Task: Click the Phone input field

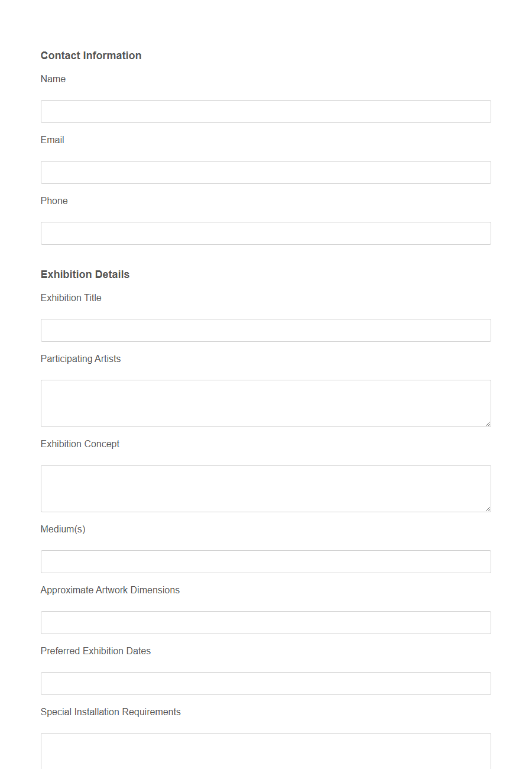Action: tap(265, 233)
